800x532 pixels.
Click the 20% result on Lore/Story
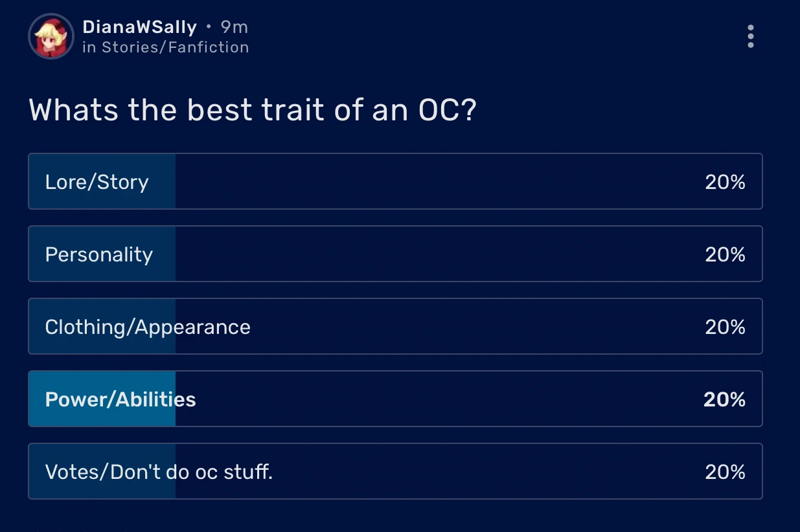[724, 182]
